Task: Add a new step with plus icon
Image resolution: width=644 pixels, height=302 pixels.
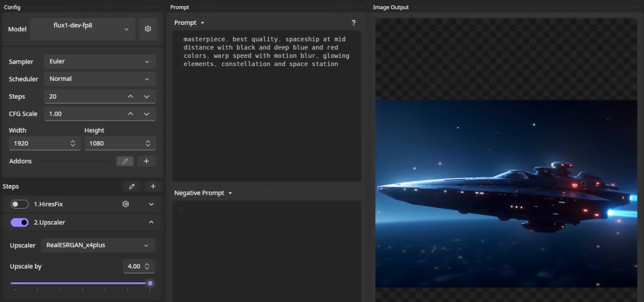Action: (x=153, y=186)
